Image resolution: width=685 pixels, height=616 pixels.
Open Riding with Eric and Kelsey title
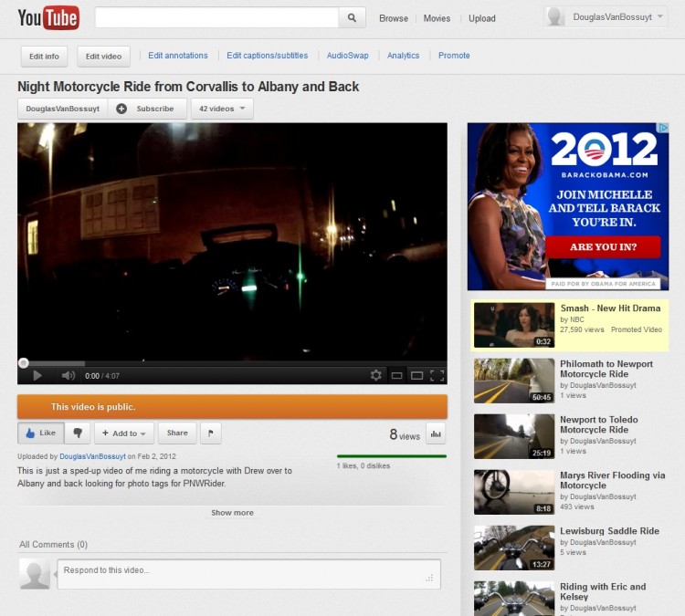tap(603, 591)
